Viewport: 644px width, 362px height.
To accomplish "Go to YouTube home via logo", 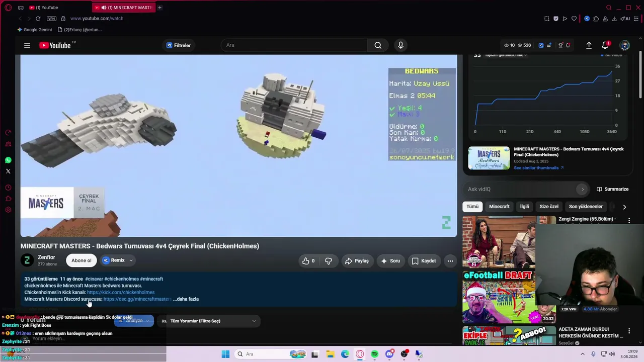I will [55, 45].
